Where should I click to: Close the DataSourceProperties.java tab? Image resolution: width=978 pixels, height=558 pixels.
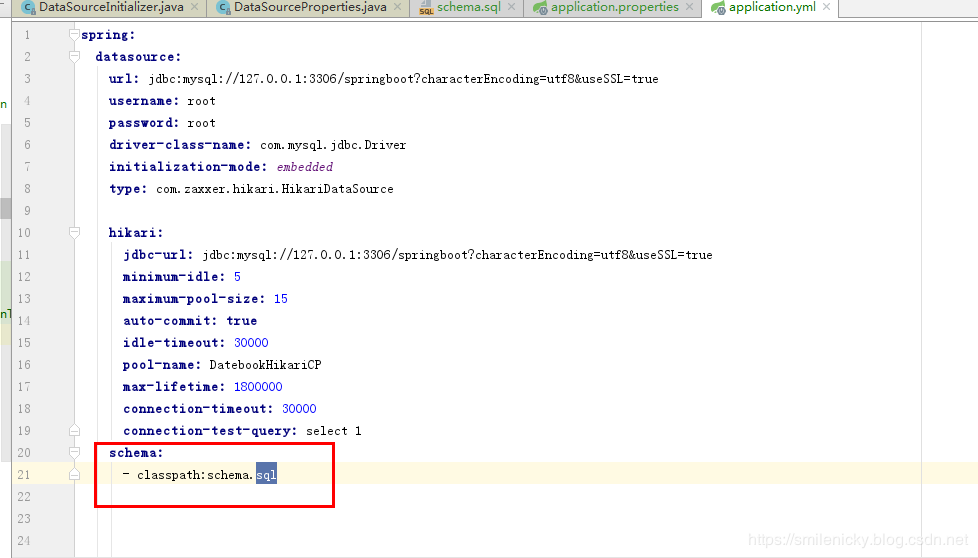[x=397, y=7]
